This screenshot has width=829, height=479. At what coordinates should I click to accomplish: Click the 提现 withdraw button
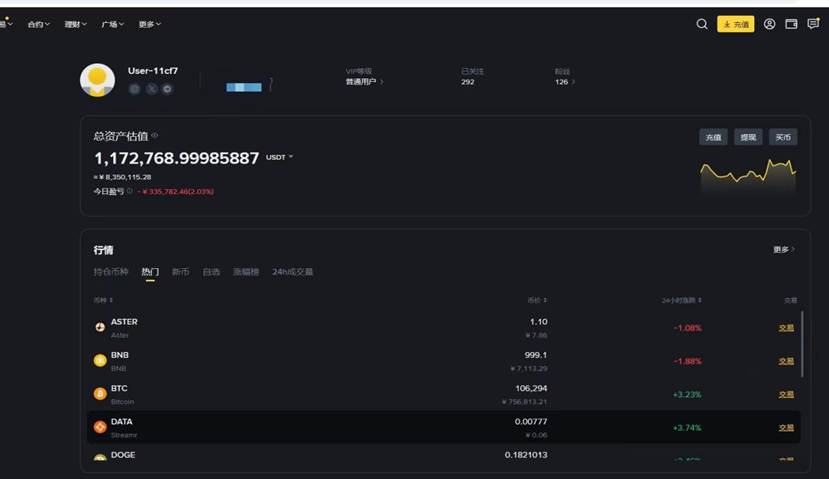click(x=747, y=137)
